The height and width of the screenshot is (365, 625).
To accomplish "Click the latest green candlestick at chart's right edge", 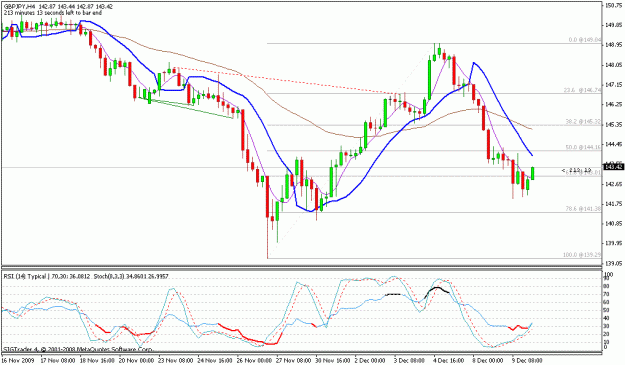I will point(533,174).
